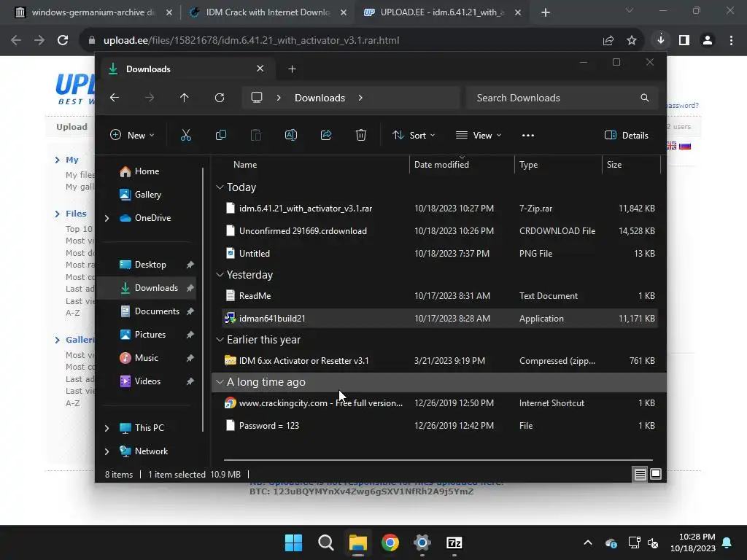The width and height of the screenshot is (747, 560).
Task: Click the Chrome share page icon
Action: coord(608,41)
